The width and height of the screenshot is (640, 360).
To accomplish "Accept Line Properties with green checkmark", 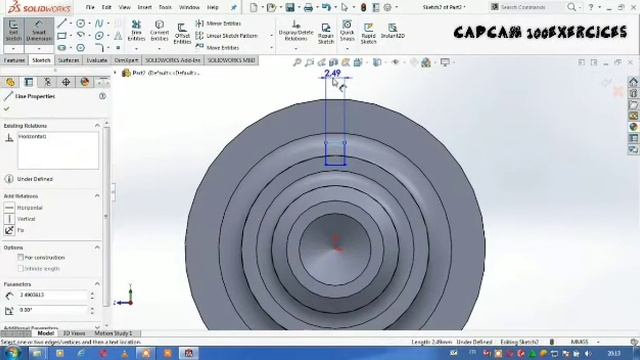I will pos(7,109).
